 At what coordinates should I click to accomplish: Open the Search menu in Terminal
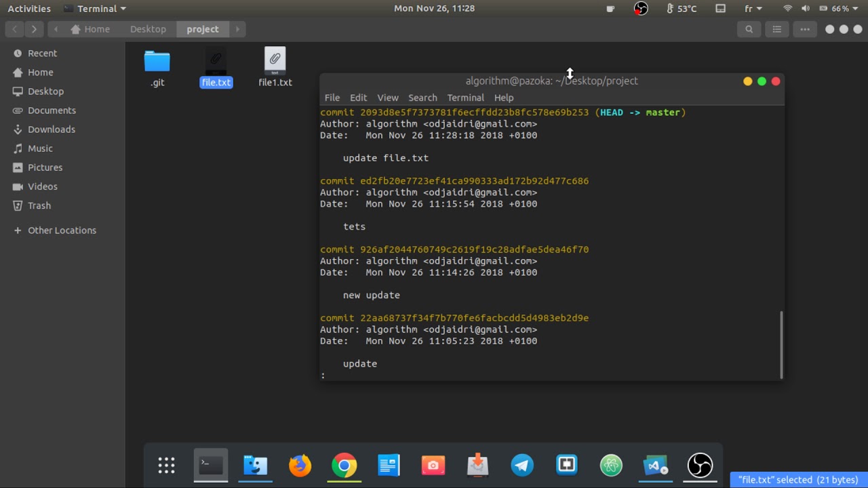point(422,98)
